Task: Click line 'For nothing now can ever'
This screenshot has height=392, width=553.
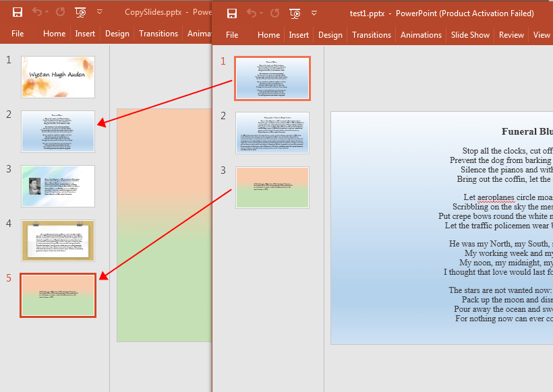Action: [x=504, y=319]
